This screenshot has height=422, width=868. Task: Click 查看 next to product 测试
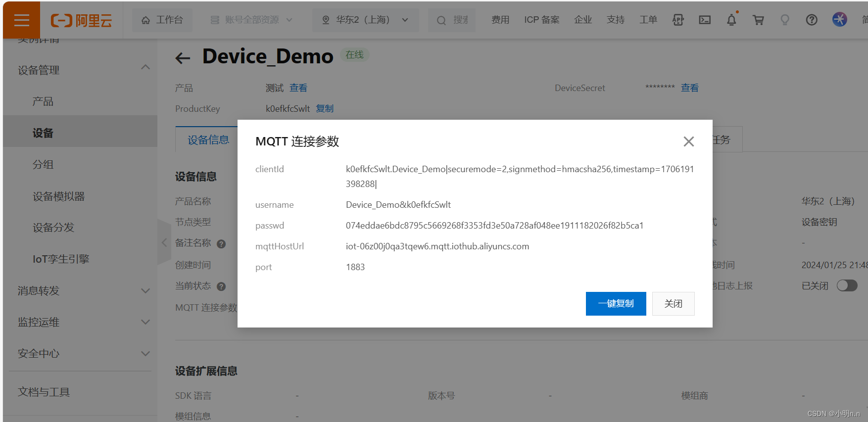[x=298, y=88]
